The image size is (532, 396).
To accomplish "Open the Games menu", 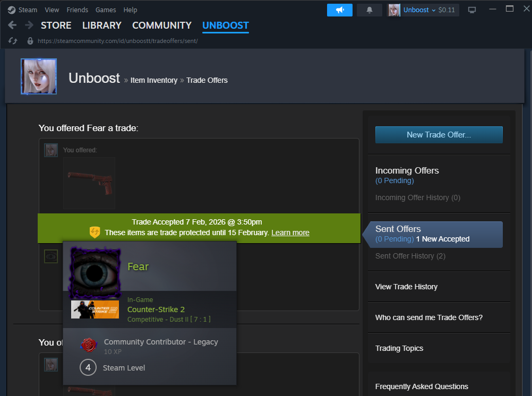I will tap(106, 10).
